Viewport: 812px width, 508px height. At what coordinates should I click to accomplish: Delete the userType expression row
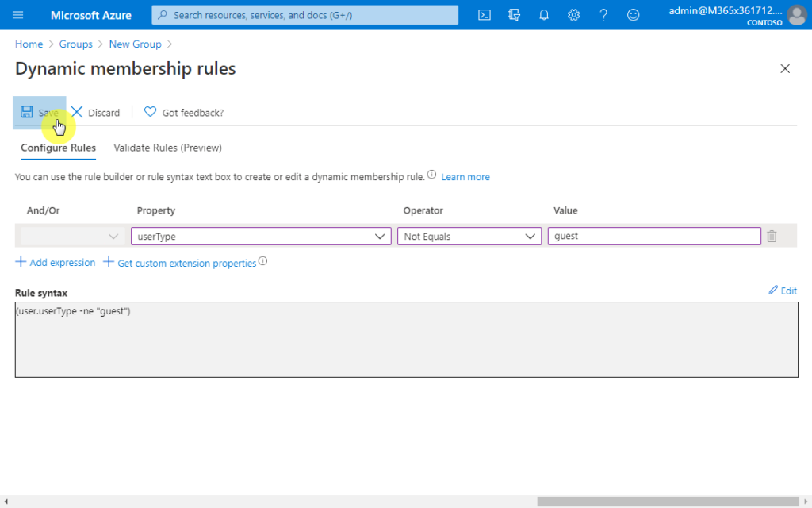point(772,236)
